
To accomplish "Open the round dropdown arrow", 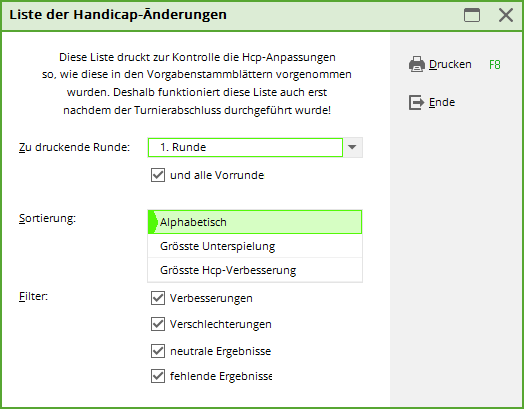I will [352, 147].
